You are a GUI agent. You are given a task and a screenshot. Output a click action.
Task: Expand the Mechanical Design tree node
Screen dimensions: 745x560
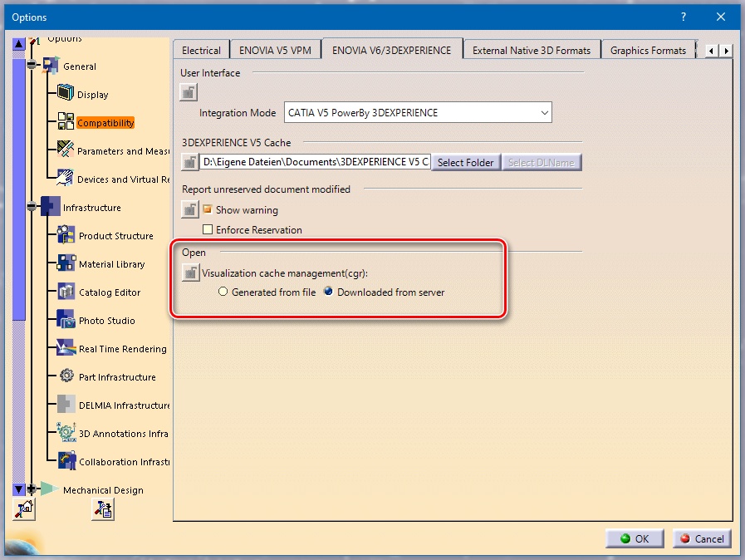[x=32, y=489]
